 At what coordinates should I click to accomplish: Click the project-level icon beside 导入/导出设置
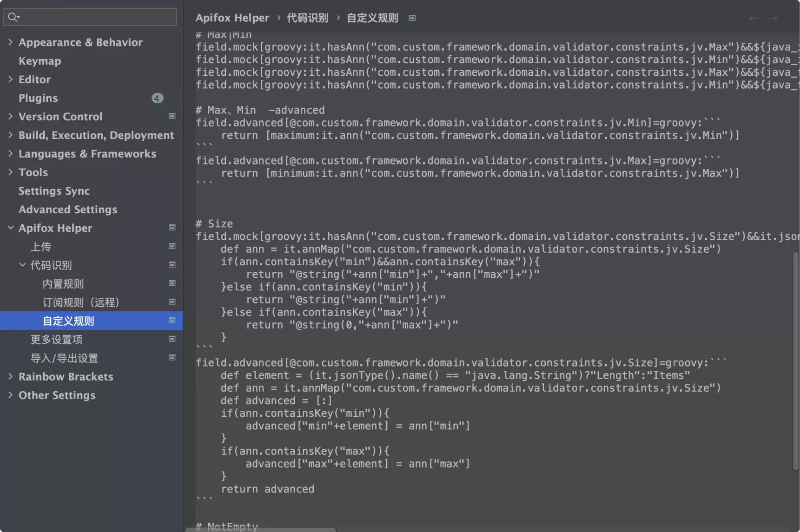coord(172,358)
